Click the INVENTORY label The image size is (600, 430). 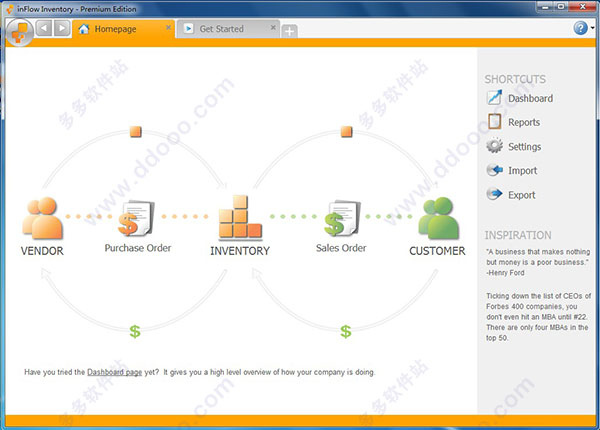point(240,251)
